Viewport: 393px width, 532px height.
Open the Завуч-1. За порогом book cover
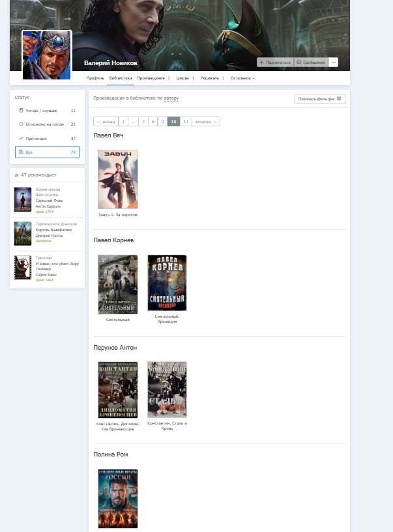click(x=118, y=180)
